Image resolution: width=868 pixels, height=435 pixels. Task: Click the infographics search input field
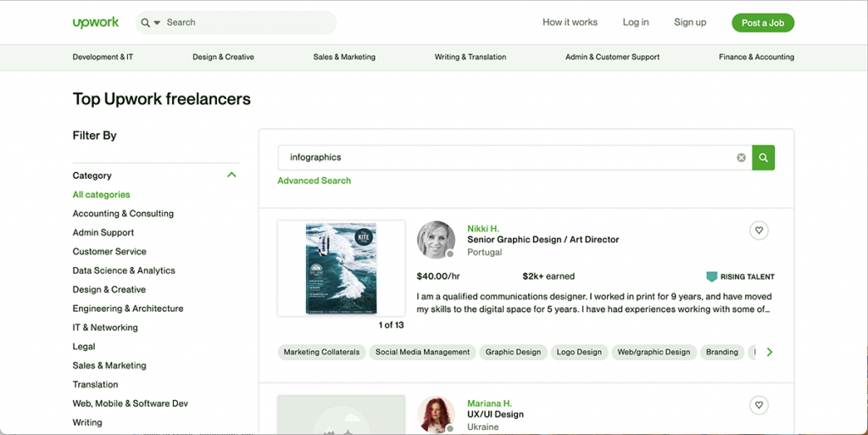[x=509, y=158]
